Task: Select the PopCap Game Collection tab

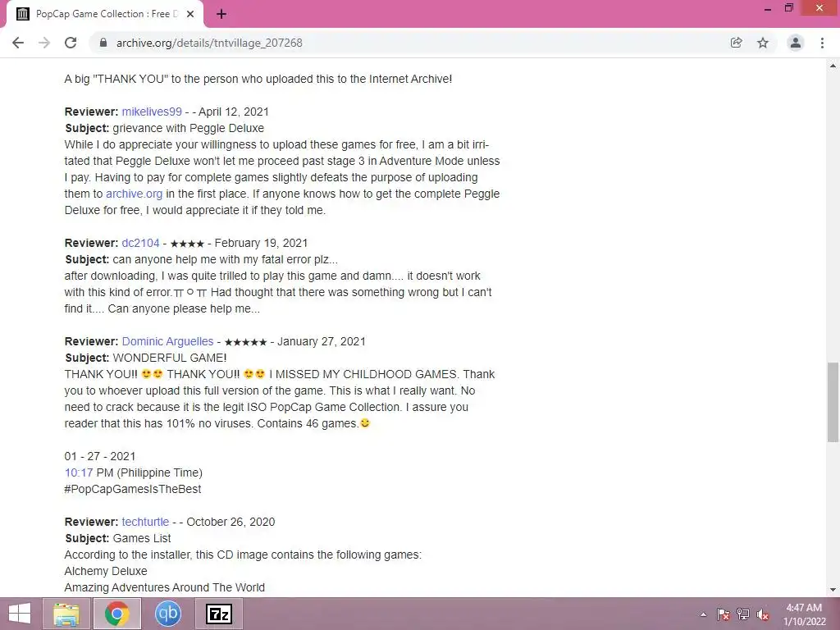Action: point(106,15)
